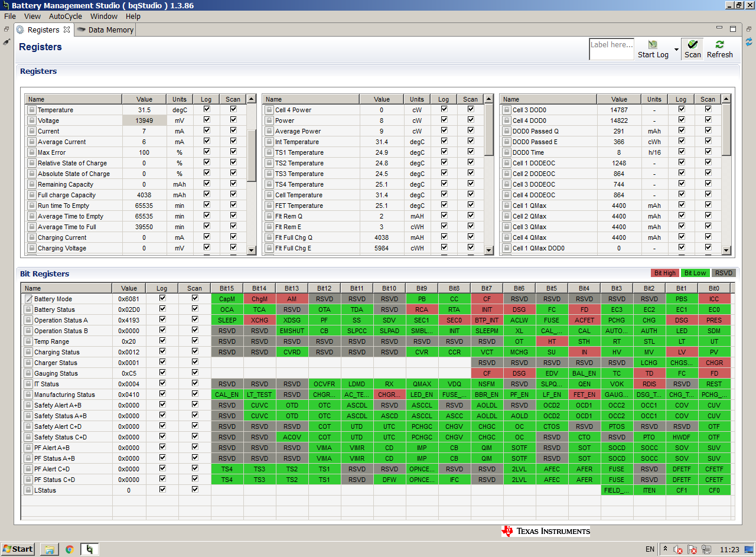756x557 pixels.
Task: Click the lock icon beside Cell 3 DOD0
Action: [507, 110]
